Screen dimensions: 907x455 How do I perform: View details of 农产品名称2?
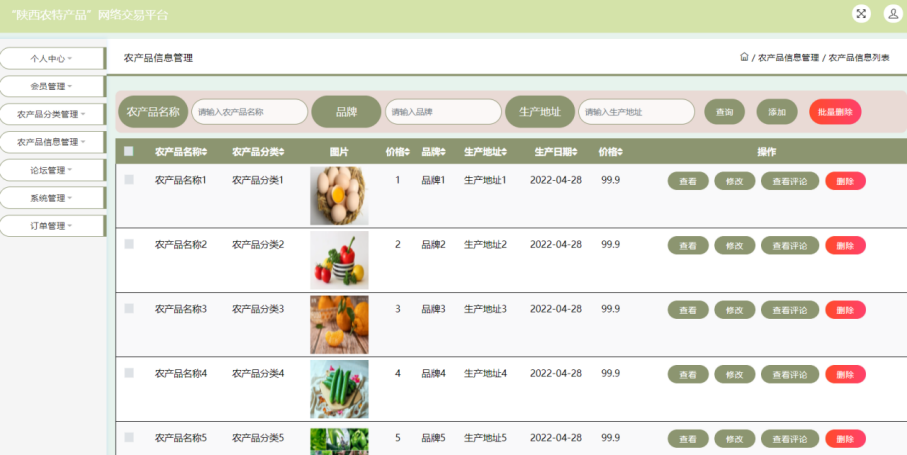(x=688, y=245)
